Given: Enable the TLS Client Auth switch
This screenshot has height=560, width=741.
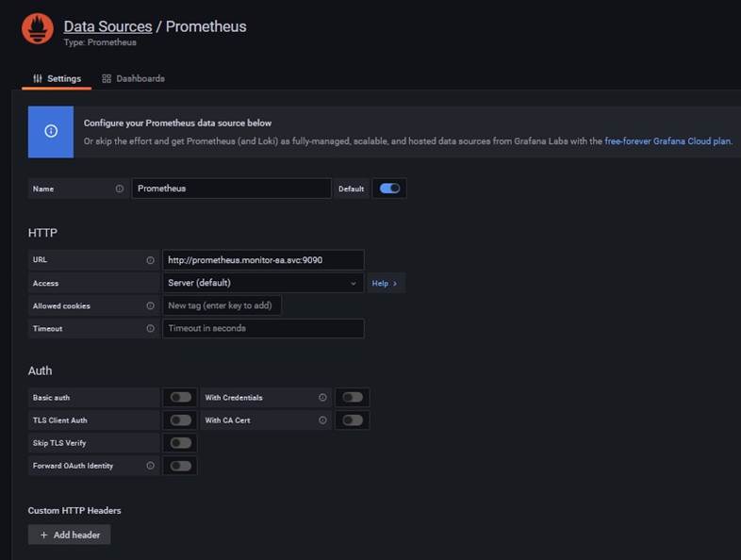Looking at the screenshot, I should pyautogui.click(x=180, y=420).
